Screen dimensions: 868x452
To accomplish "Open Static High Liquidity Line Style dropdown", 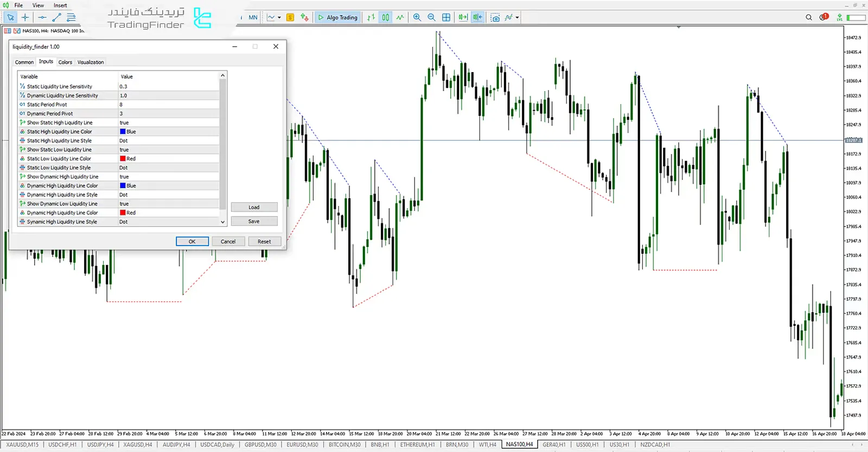I will [x=168, y=140].
